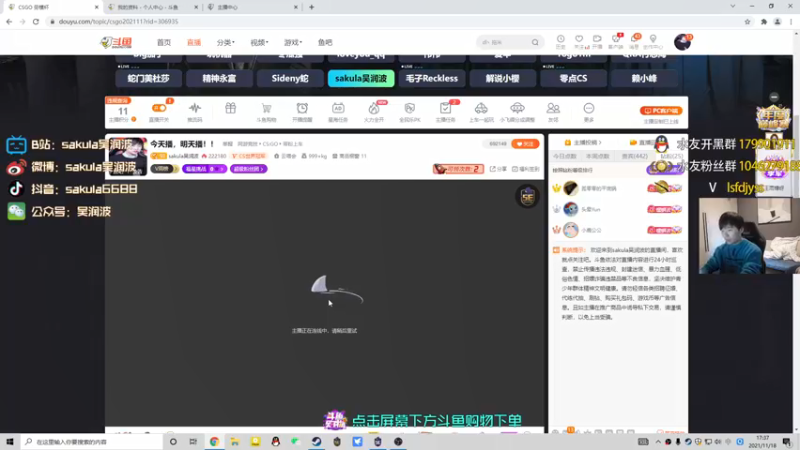Viewport: 800px width, 450px height.
Task: Bookmark this page with star icon
Action: click(x=747, y=21)
